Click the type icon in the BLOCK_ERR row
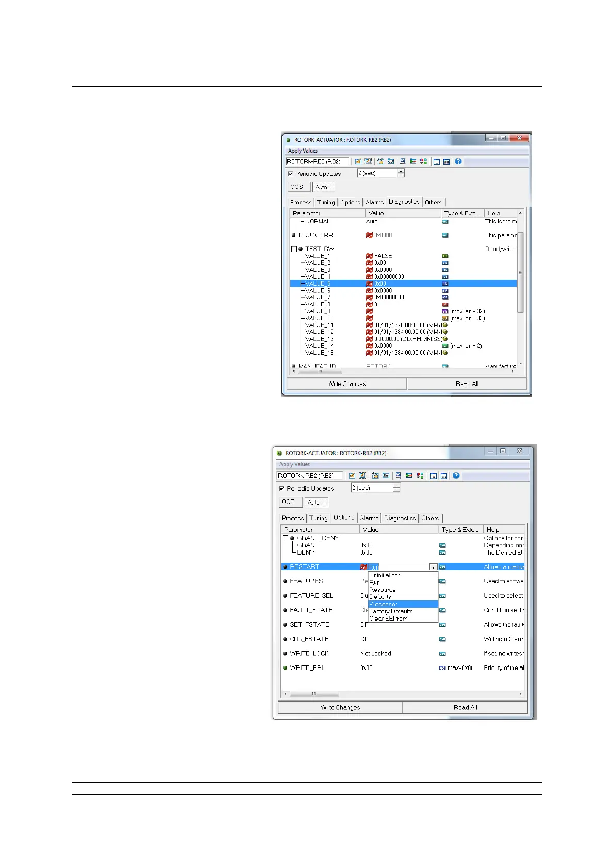The image size is (614, 868). coord(445,235)
